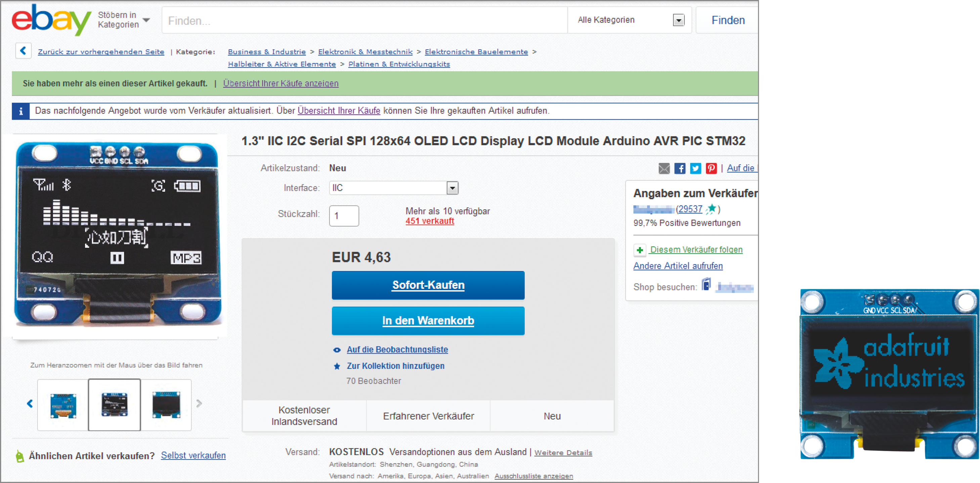Open the Interface IIC selection dropdown

click(452, 188)
